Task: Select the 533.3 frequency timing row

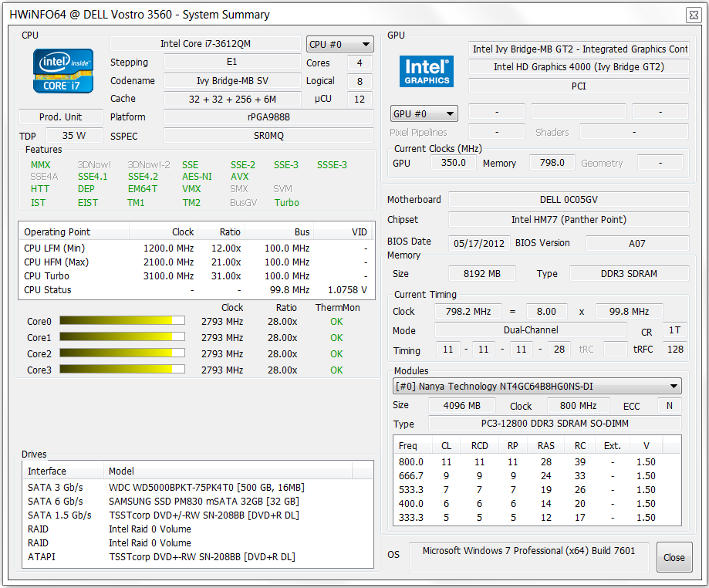Action: [537, 490]
